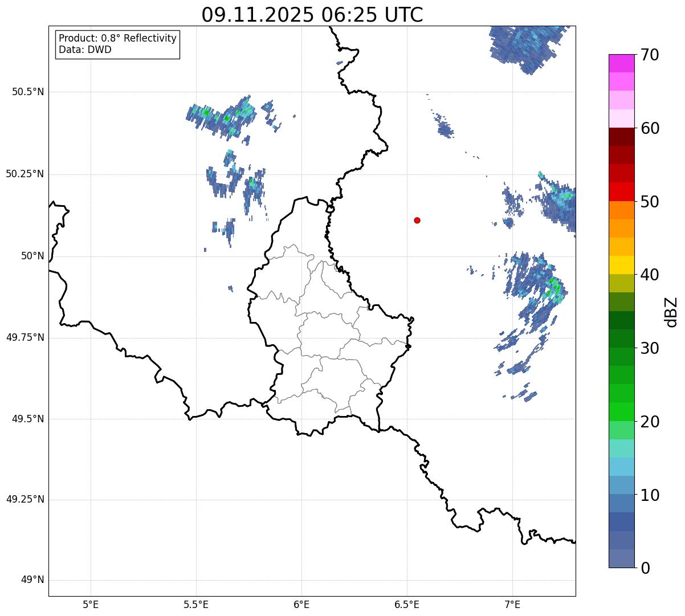Click the colorbar tick label 10
Viewport: 685px width, 616px height.
pyautogui.click(x=650, y=495)
